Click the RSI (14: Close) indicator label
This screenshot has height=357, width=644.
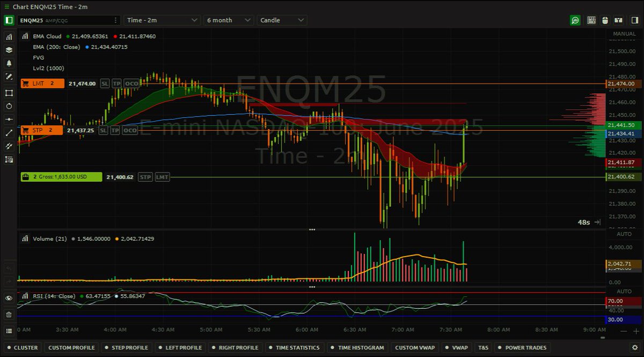click(54, 296)
